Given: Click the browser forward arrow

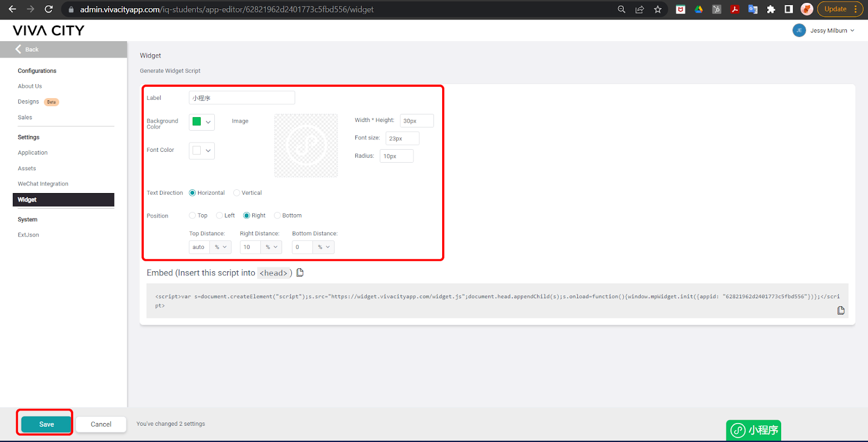Looking at the screenshot, I should point(30,9).
